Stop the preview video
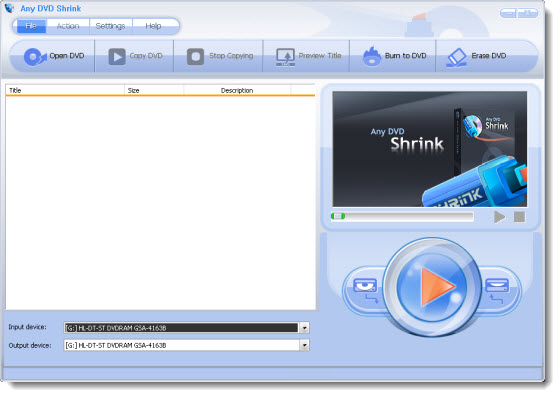The image size is (560, 397). pos(519,217)
